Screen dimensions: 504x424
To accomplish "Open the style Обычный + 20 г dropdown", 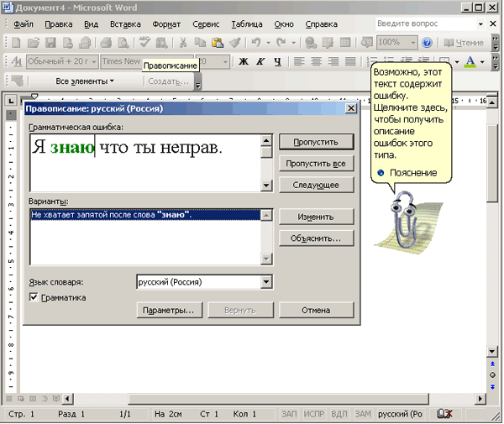I will click(94, 61).
